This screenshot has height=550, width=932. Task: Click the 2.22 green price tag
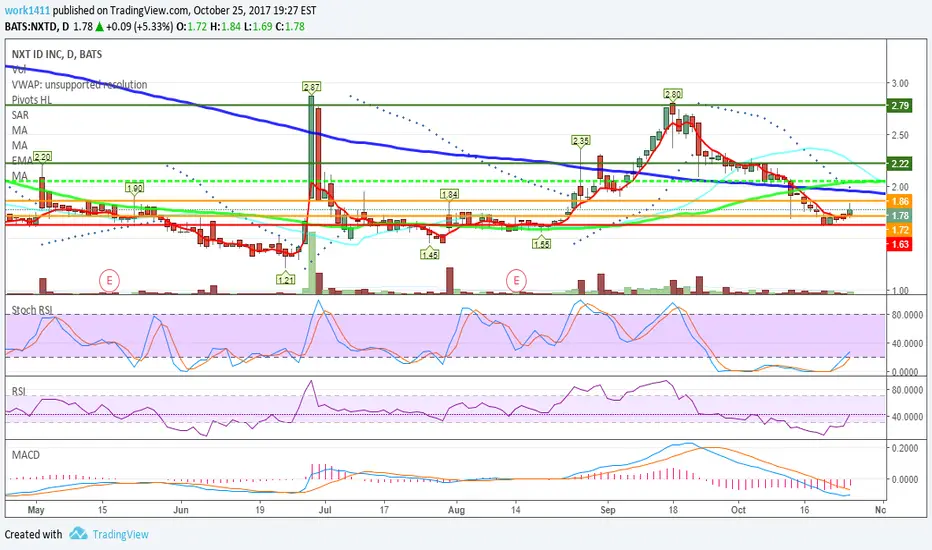pyautogui.click(x=899, y=163)
